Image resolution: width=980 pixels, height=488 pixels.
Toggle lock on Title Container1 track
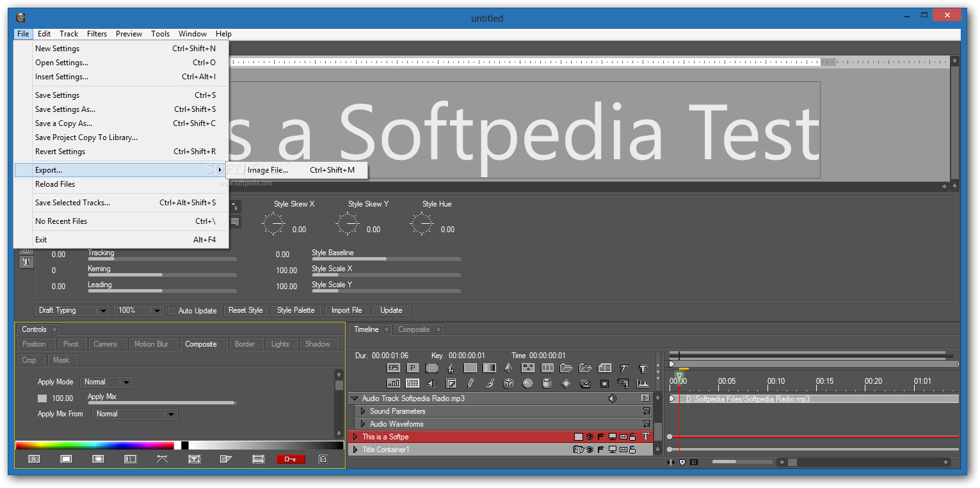(632, 450)
